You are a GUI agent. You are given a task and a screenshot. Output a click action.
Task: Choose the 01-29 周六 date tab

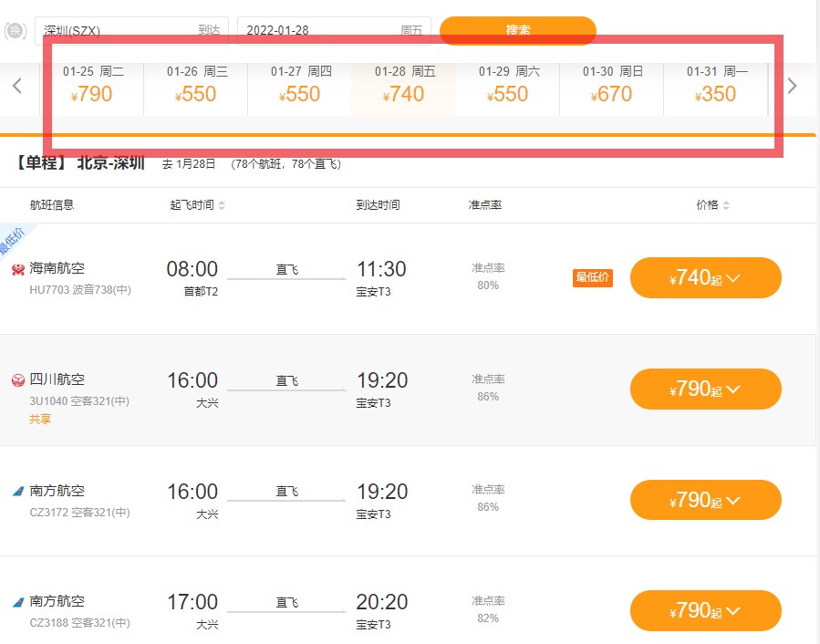[508, 84]
